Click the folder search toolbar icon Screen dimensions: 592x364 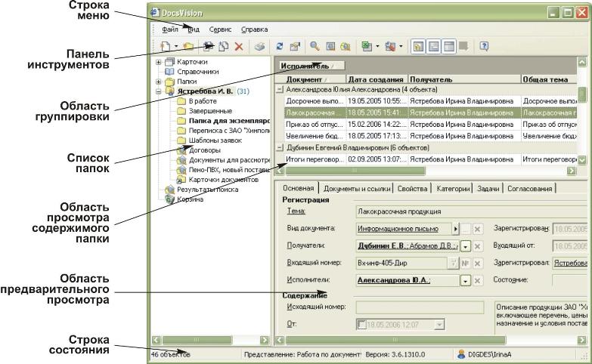point(345,46)
